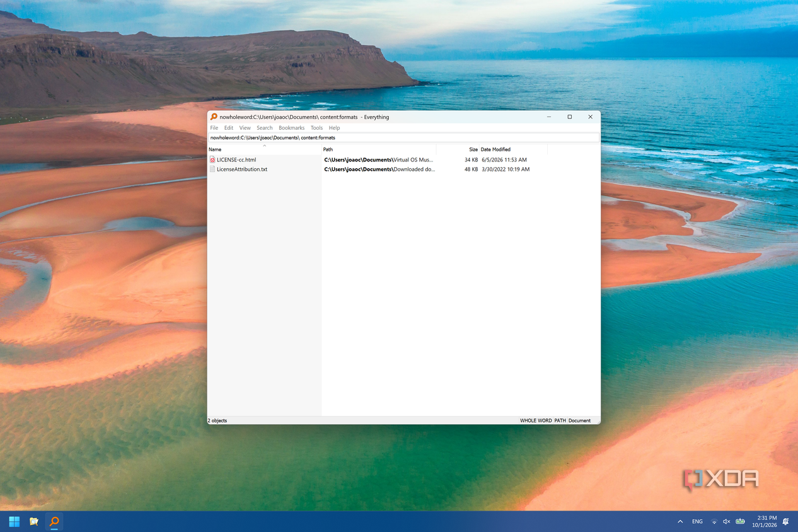Sort results by the Name column header
The image size is (798, 532).
264,149
